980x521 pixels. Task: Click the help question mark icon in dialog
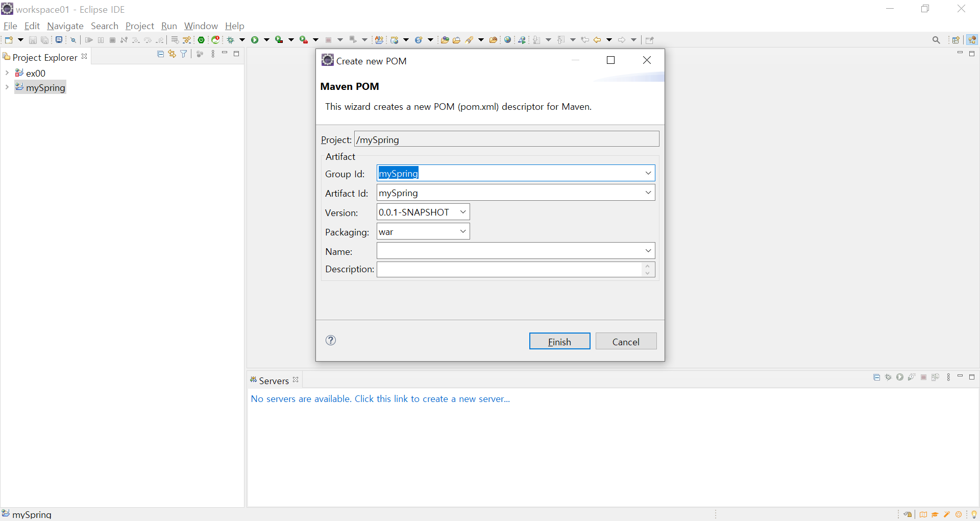[331, 340]
